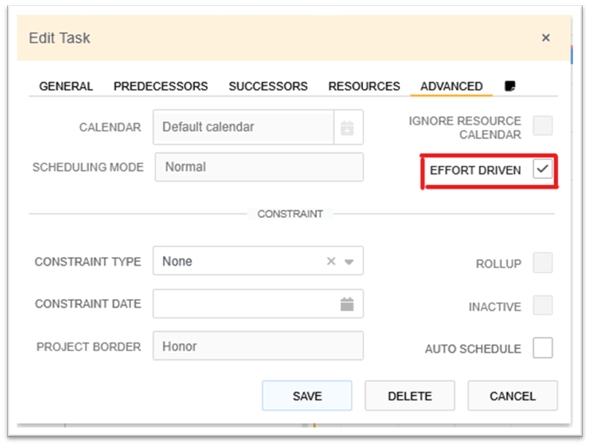This screenshot has width=590, height=446.
Task: Toggle the Inactive checkbox
Action: [543, 305]
